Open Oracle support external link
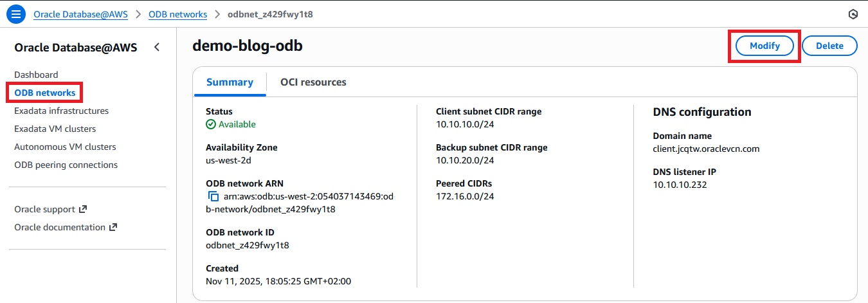This screenshot has width=868, height=303. [50, 209]
